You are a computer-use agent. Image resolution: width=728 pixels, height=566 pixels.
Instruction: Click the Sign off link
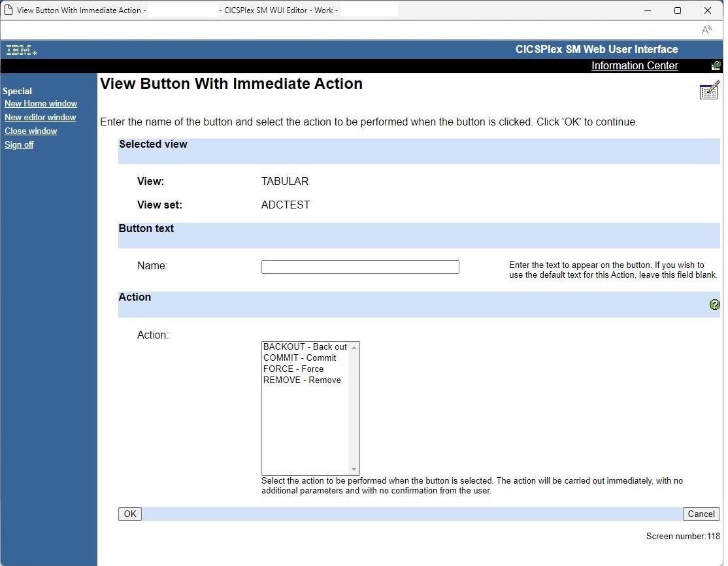tap(19, 145)
